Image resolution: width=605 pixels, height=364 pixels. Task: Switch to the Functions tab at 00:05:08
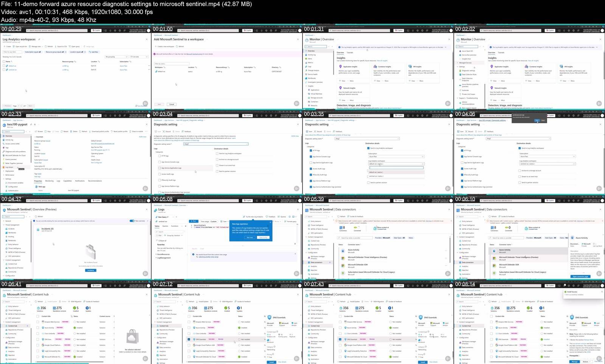(175, 226)
